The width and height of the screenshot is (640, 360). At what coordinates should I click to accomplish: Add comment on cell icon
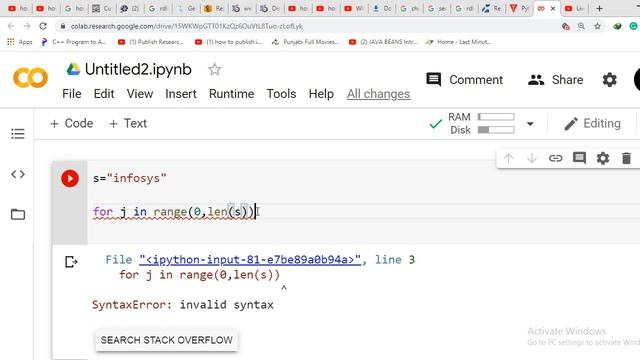(579, 158)
